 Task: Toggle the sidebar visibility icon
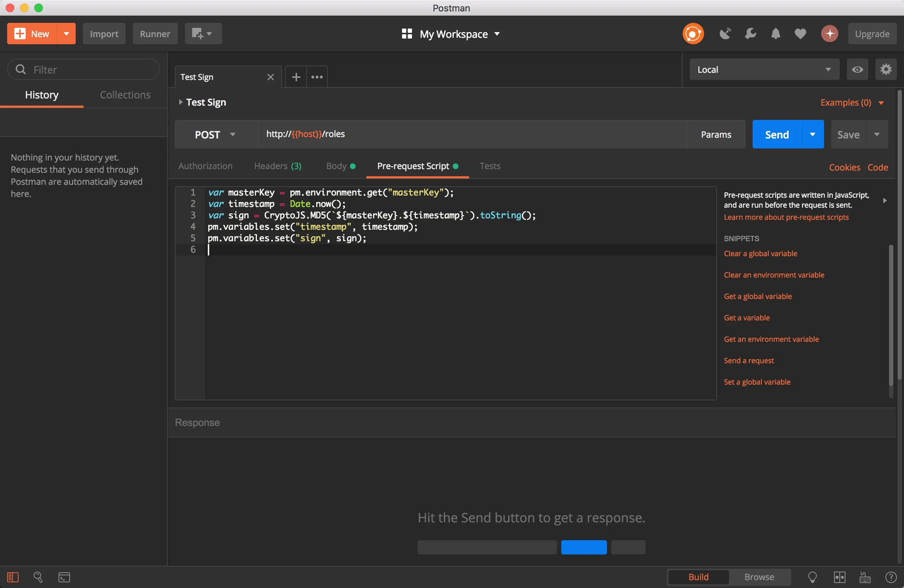click(13, 577)
